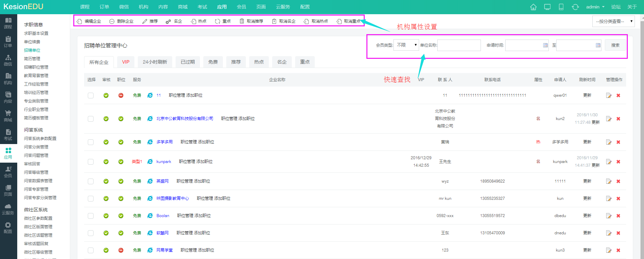This screenshot has width=644, height=259.
Task: Click the home icon in top bar
Action: [533, 7]
